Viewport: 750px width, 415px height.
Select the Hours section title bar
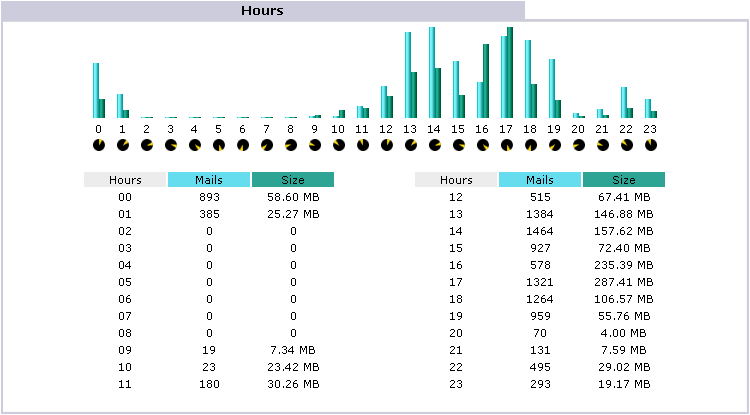click(x=262, y=10)
